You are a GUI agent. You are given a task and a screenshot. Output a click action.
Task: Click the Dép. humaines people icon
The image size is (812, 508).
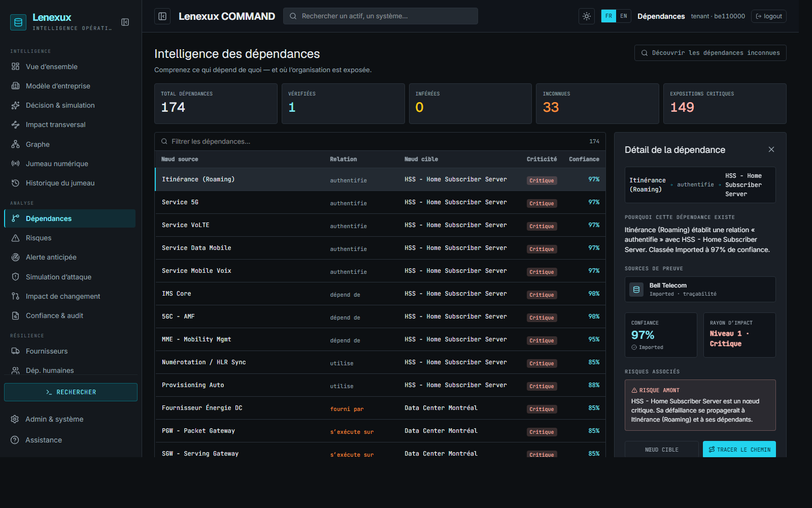pyautogui.click(x=16, y=370)
